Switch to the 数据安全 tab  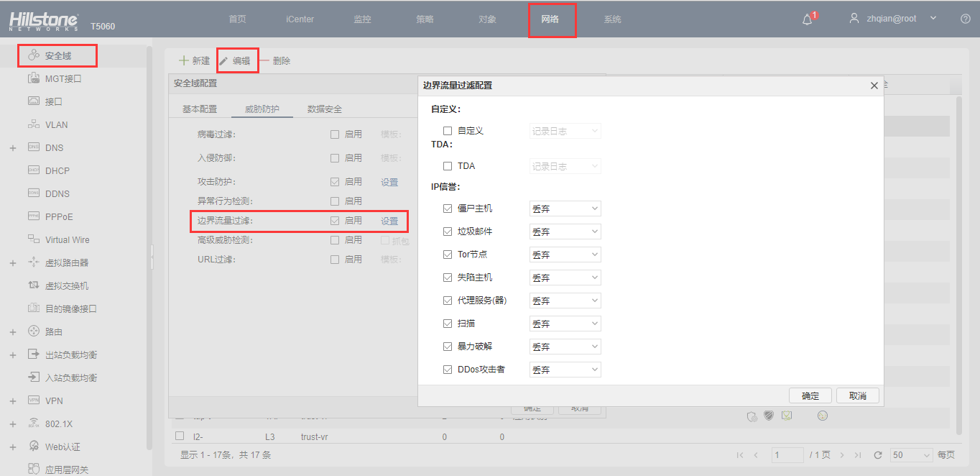click(325, 109)
